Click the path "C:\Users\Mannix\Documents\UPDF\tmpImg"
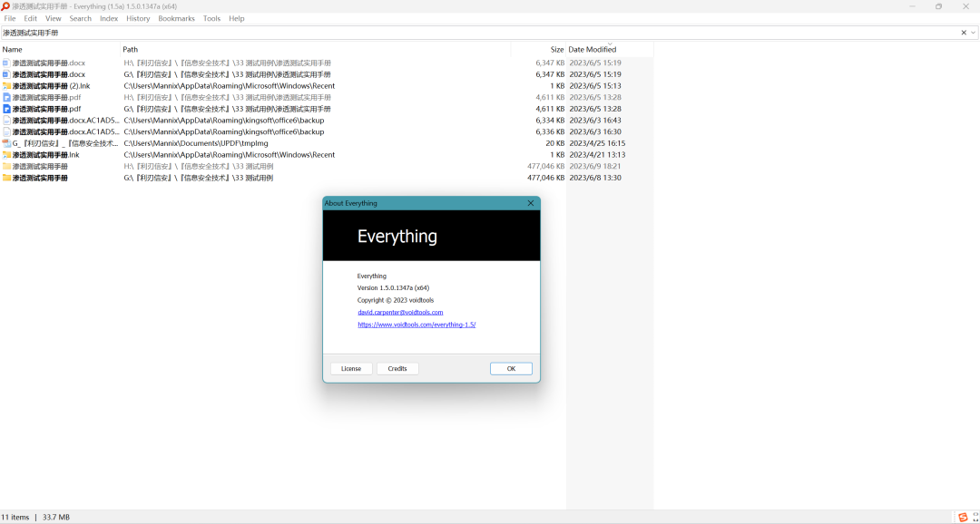980x524 pixels. (x=196, y=143)
